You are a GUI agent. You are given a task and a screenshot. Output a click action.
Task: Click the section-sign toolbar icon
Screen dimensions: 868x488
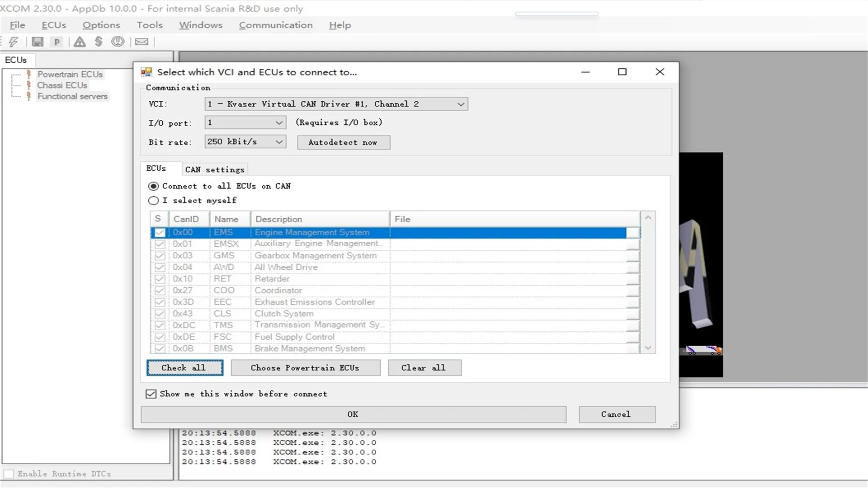(x=99, y=42)
